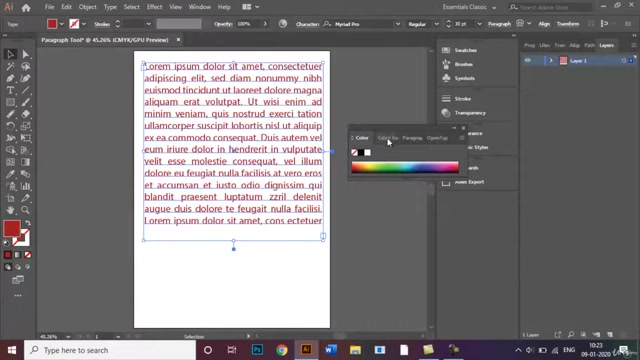Select the Direct Selection tool

(x=25, y=54)
